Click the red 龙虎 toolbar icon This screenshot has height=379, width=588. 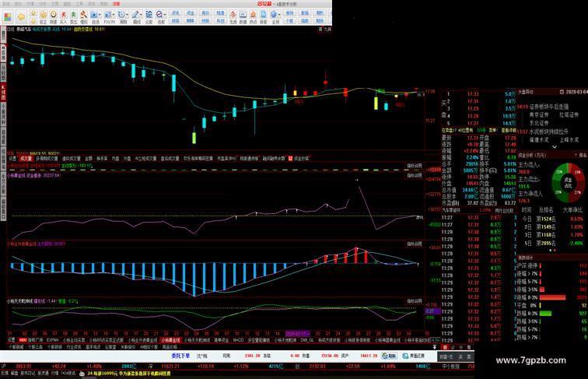(x=233, y=17)
